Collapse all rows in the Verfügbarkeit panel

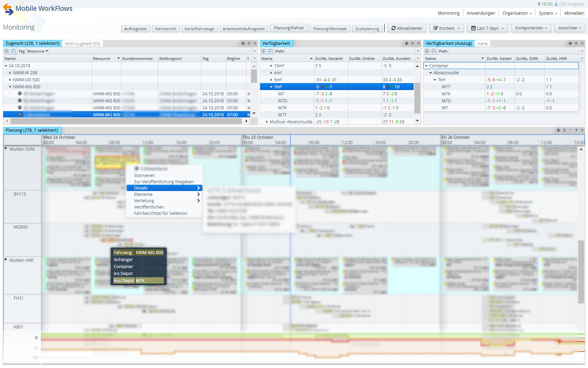(x=271, y=51)
